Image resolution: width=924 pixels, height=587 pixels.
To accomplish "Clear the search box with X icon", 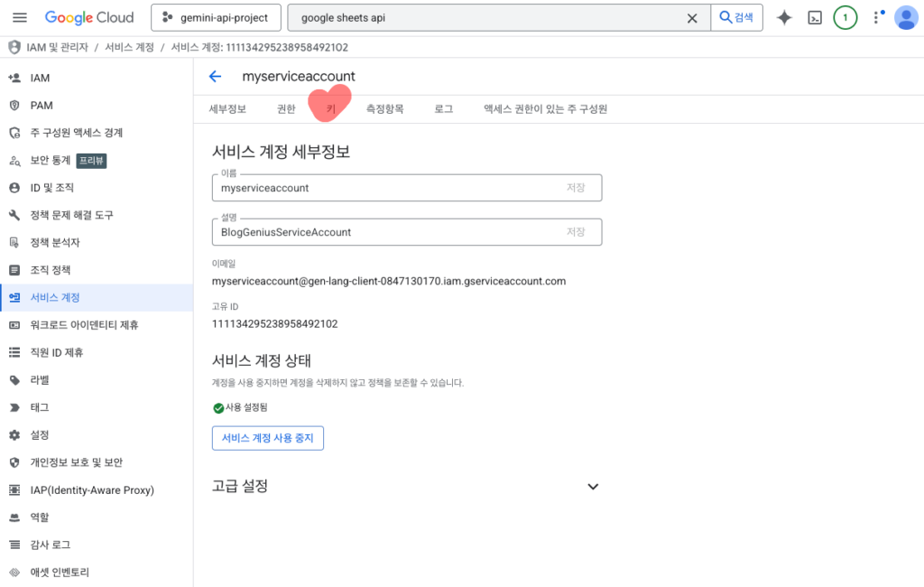I will coord(692,18).
